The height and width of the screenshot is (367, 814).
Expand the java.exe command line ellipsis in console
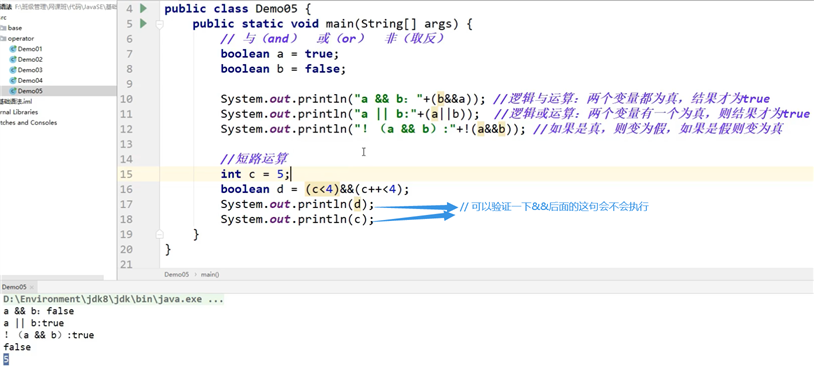click(215, 300)
